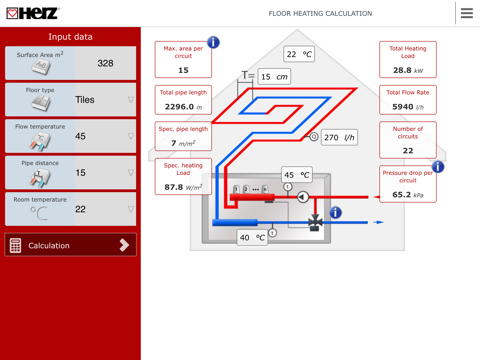Click the Surface Area icon
Viewport: 480px width, 360px height.
[x=41, y=67]
